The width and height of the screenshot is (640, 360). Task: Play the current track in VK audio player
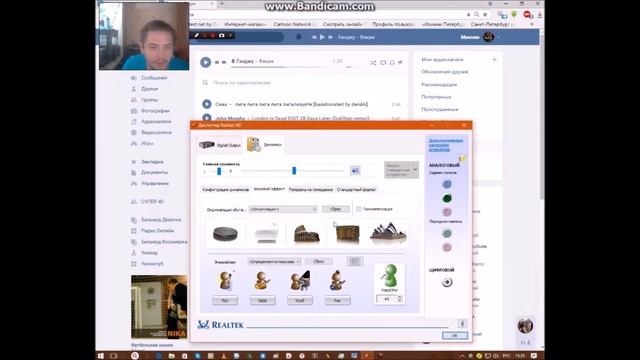[x=205, y=62]
